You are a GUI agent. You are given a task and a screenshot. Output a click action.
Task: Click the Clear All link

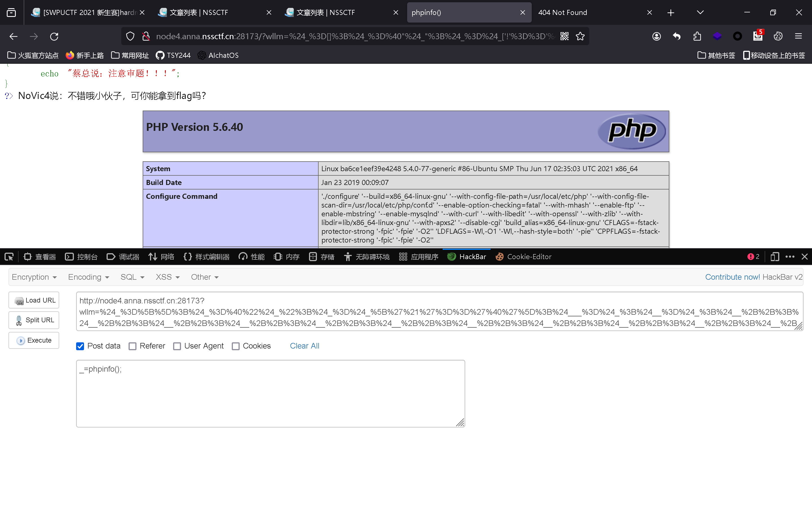304,346
